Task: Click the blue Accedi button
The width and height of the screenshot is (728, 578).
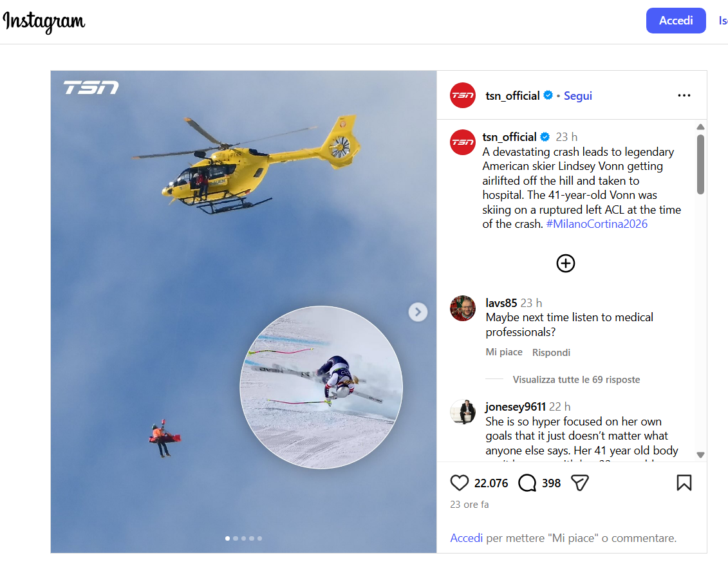Action: (675, 21)
